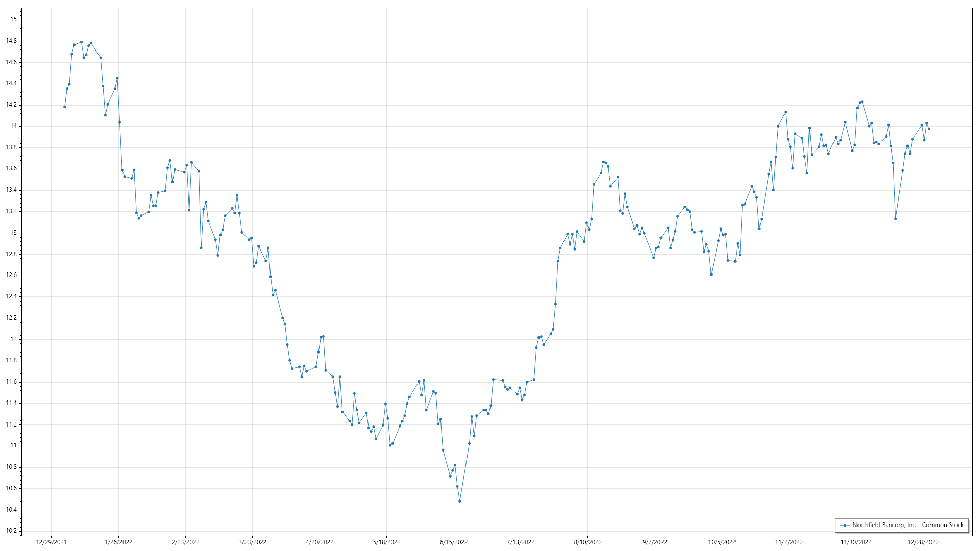980x551 pixels.
Task: Click the 4/20/2022 date tick label
Action: [320, 542]
